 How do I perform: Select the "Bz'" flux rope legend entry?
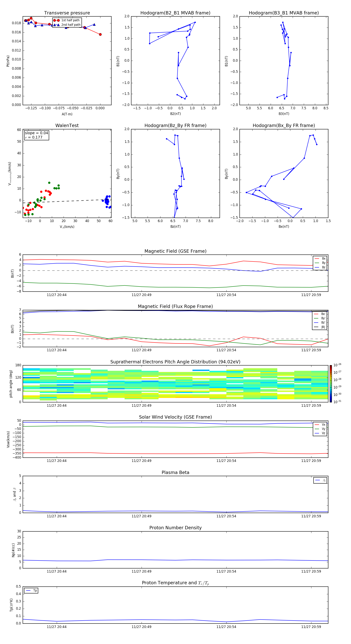320,323
